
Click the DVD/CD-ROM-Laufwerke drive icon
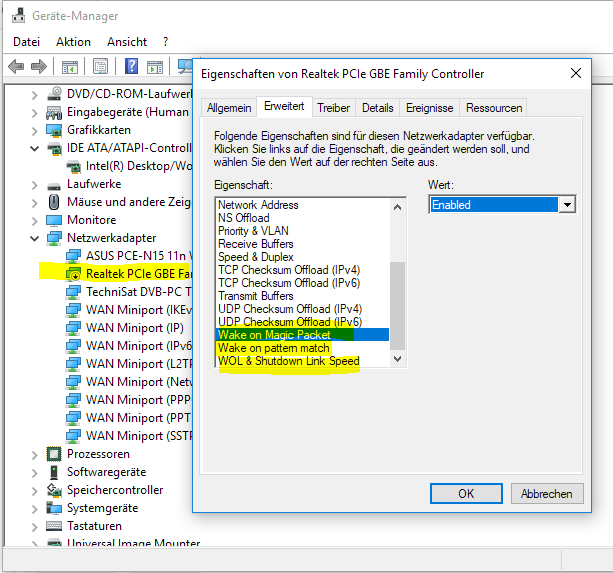click(x=54, y=94)
